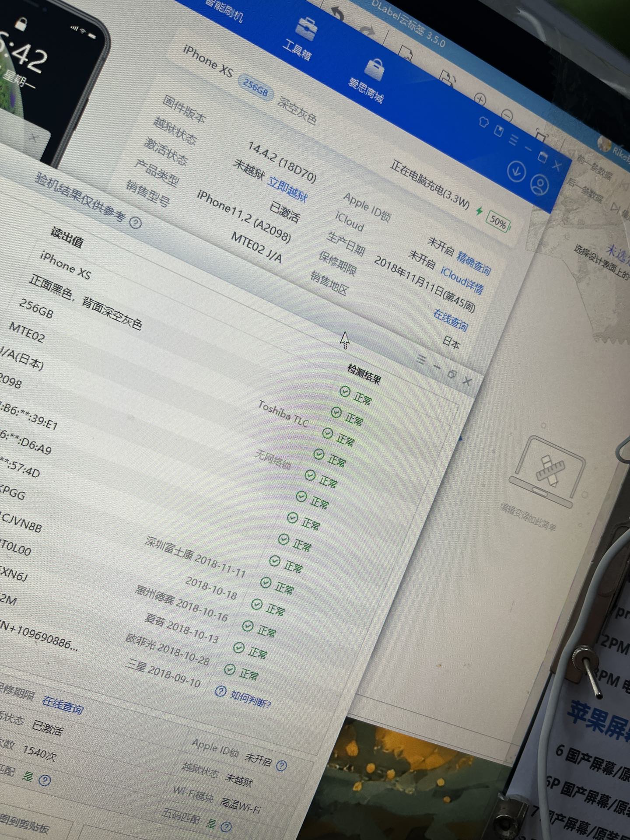Click 深圳富士康 2018-11-11 entry
This screenshot has height=840, width=630.
(x=195, y=557)
